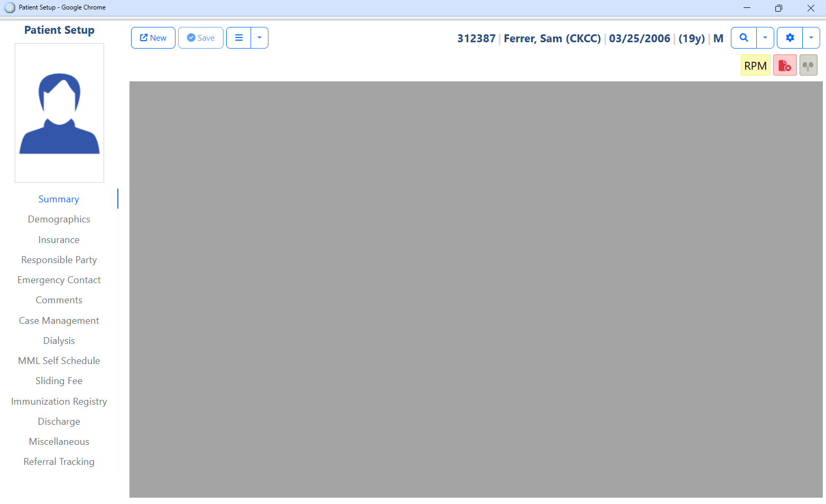Click the magnifying glass search icon

(x=744, y=38)
